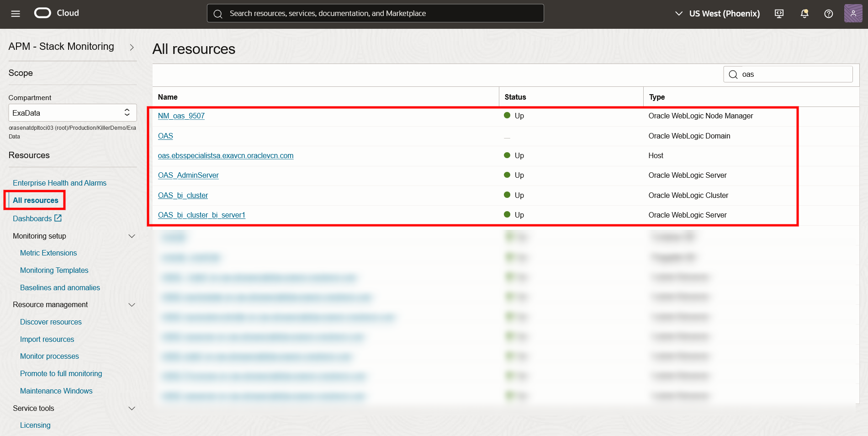Collapse the Resource management section
Viewport: 868px width, 436px height.
tap(132, 305)
